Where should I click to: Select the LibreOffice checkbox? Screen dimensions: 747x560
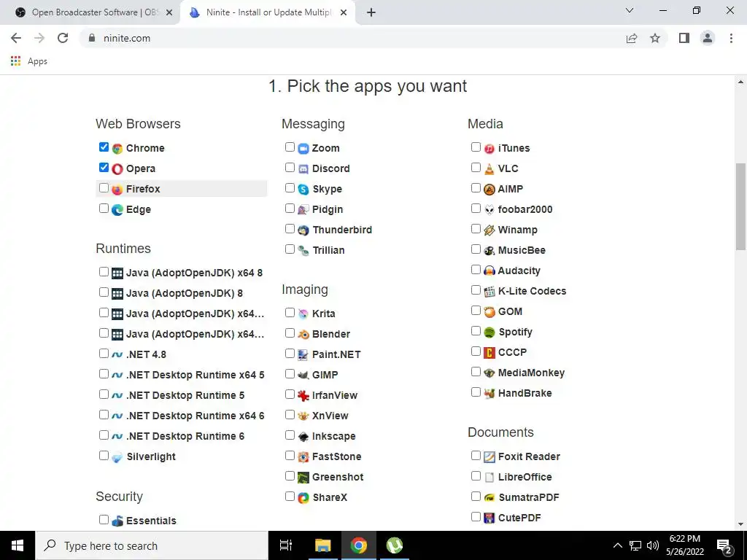[x=476, y=475]
